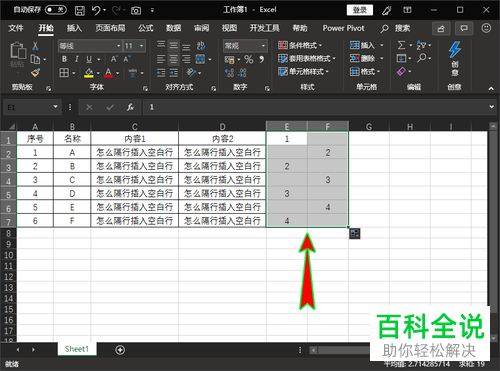Open the Borders dropdown arrow

(x=74, y=73)
